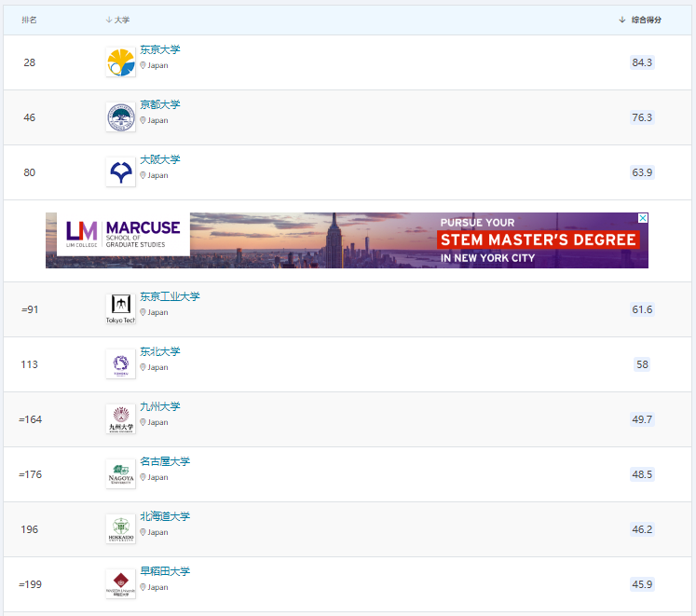Click the location pin icon under 早稻田大学
696x616 pixels.
pos(143,587)
